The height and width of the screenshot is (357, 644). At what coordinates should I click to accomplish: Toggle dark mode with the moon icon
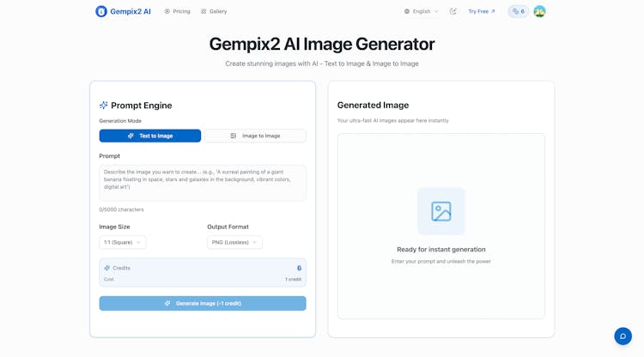453,11
